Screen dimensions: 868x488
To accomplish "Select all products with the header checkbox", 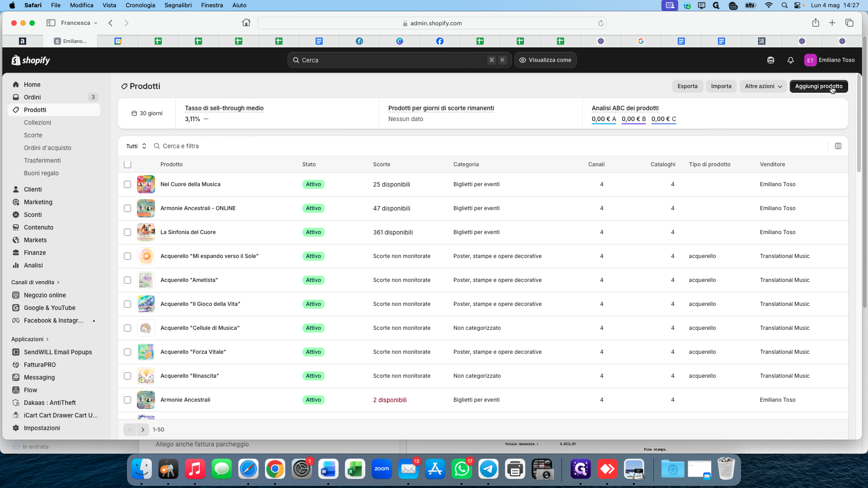I will tap(127, 164).
